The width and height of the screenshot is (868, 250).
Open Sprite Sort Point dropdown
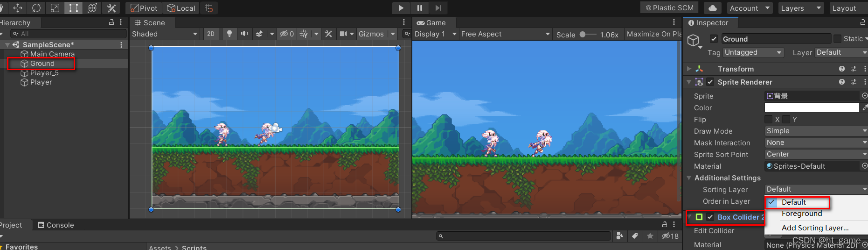click(x=816, y=154)
